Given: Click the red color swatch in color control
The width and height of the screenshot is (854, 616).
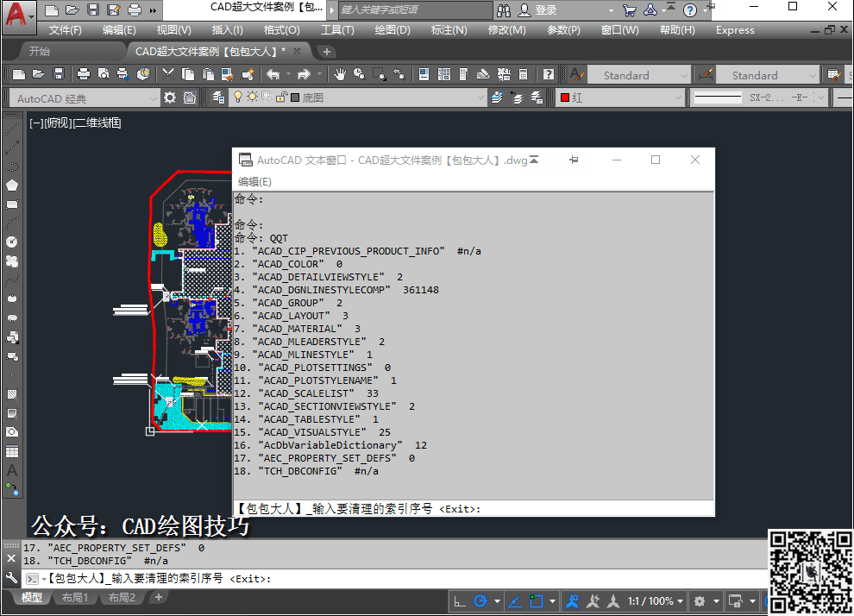Looking at the screenshot, I should pyautogui.click(x=565, y=97).
